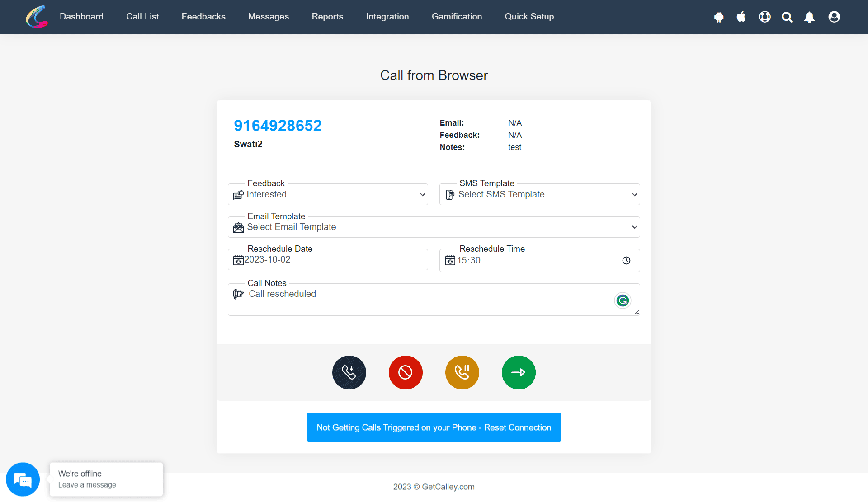The height and width of the screenshot is (502, 868).
Task: Click the Feedbacks navigation tab
Action: tap(203, 17)
